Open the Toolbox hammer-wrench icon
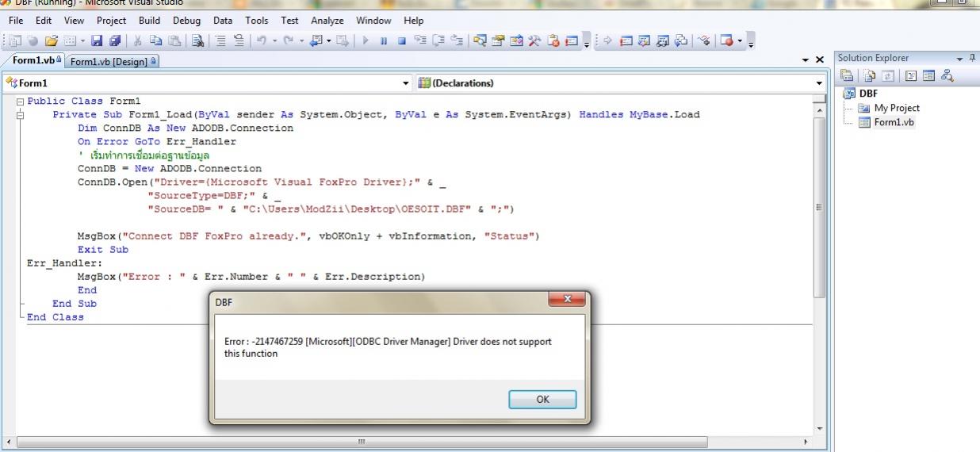980x452 pixels. point(534,40)
